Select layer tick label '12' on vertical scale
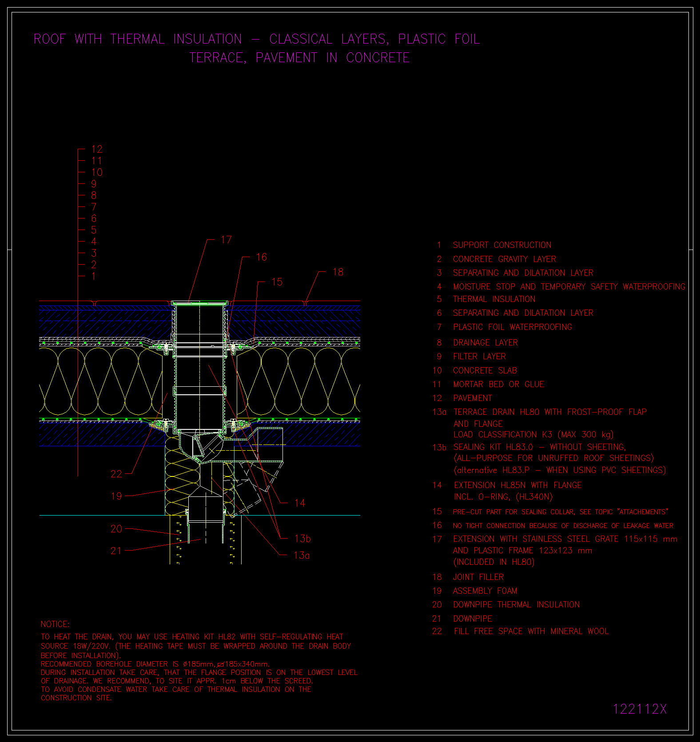 97,149
